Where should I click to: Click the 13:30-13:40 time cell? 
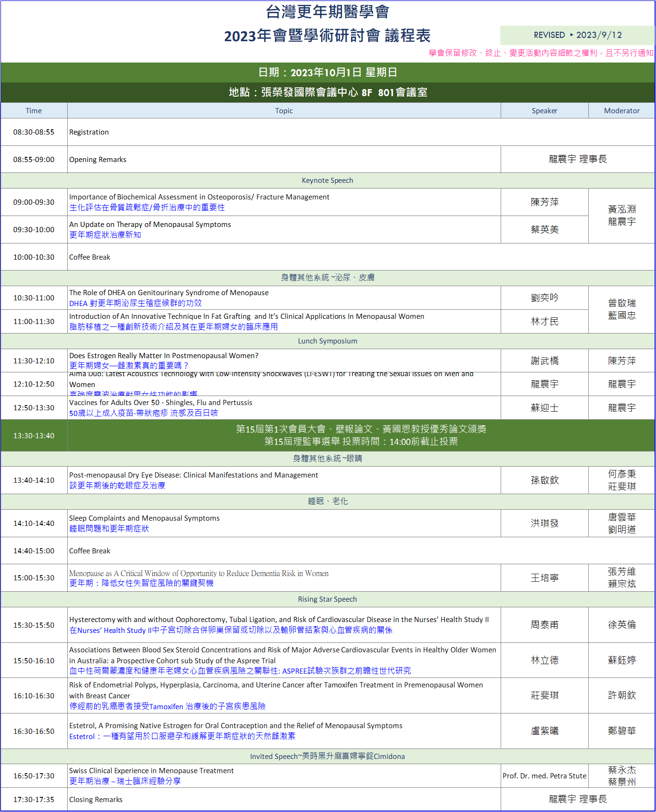click(x=34, y=436)
